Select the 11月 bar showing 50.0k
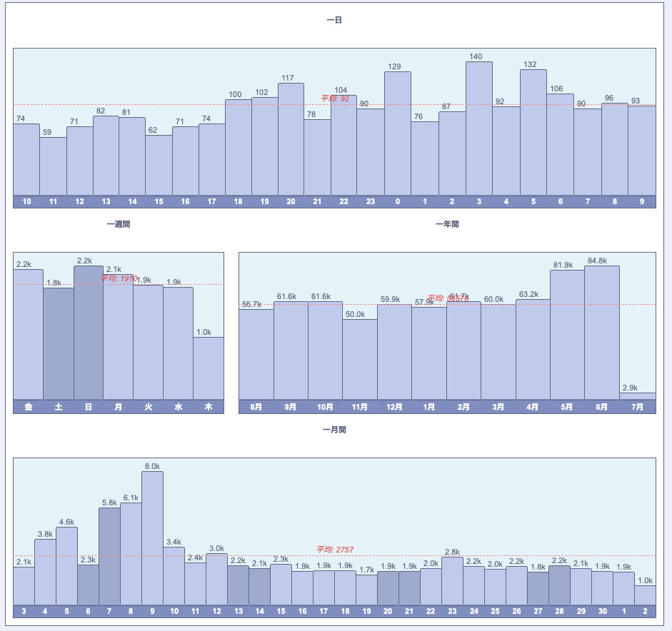Viewport: 672px width, 631px height. click(x=359, y=359)
